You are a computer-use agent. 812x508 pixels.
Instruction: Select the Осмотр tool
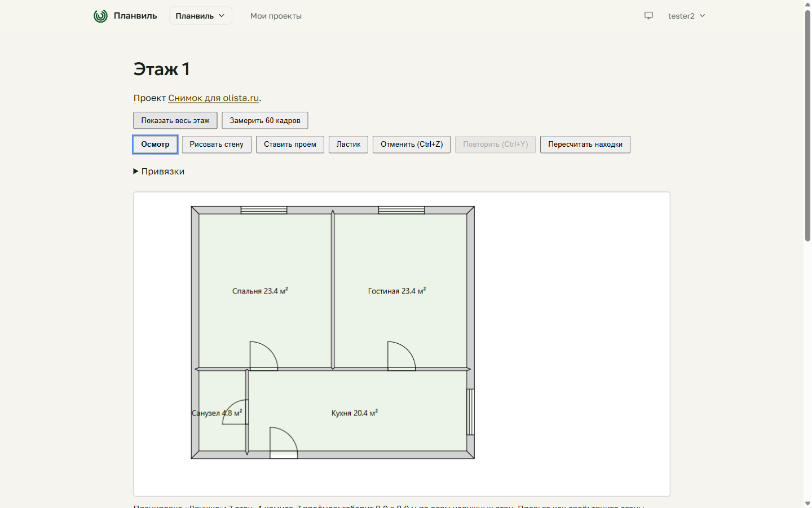155,144
